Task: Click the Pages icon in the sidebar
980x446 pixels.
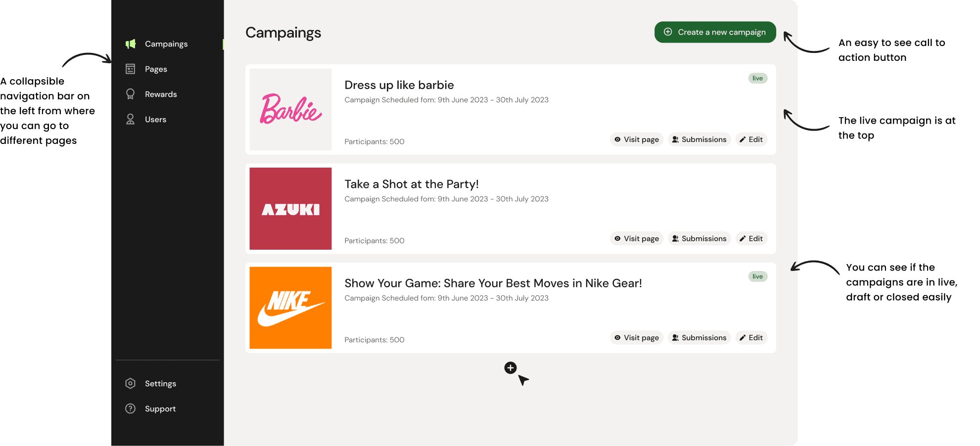Action: click(131, 69)
